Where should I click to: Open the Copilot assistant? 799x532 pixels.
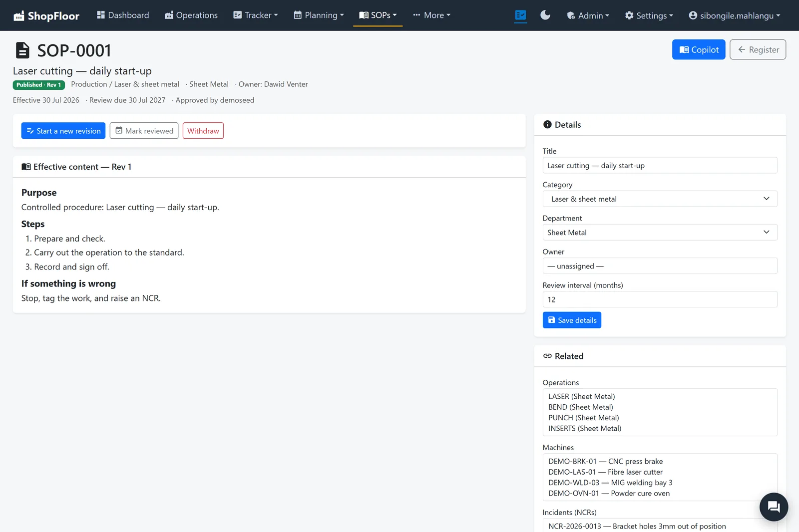coord(699,49)
